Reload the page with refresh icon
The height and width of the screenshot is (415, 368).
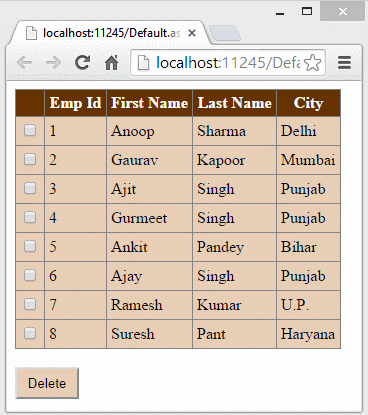point(82,62)
